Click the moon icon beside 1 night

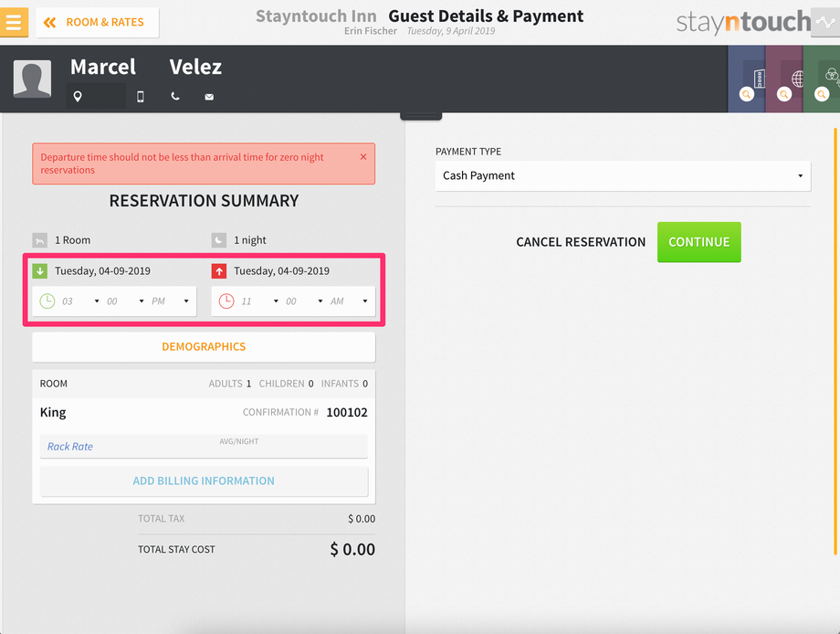coord(219,240)
